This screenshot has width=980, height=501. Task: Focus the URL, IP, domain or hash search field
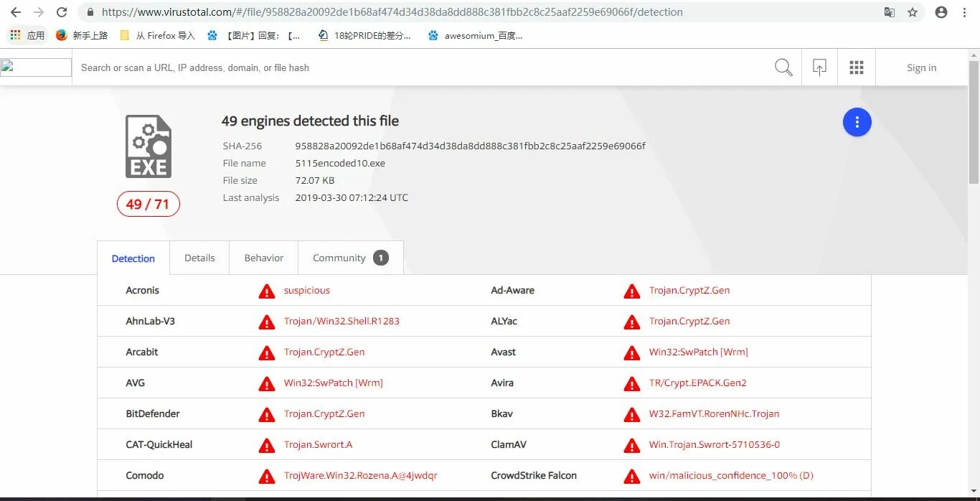click(x=423, y=67)
